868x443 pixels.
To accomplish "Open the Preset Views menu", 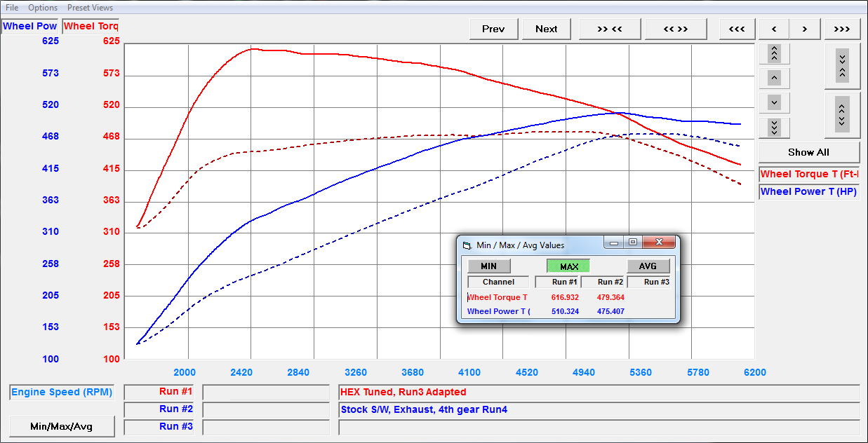I will (x=90, y=8).
